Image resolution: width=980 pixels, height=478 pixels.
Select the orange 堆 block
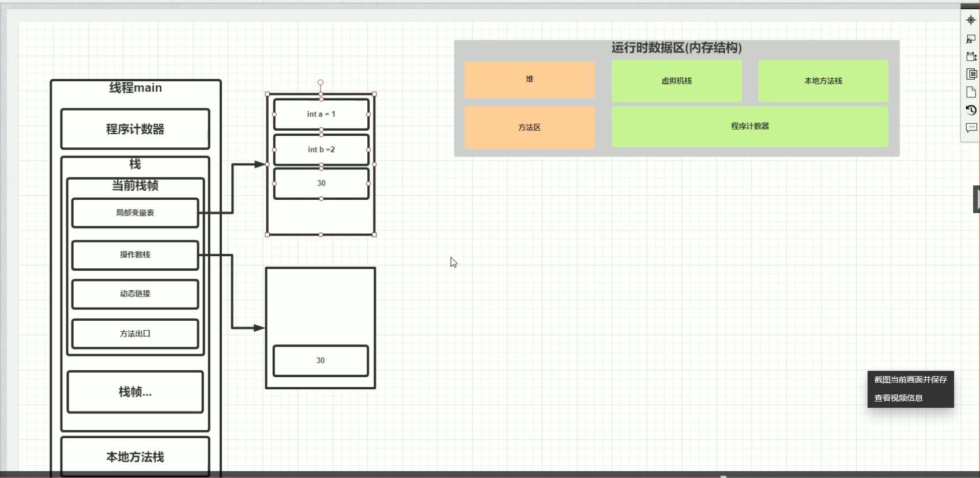pyautogui.click(x=530, y=79)
